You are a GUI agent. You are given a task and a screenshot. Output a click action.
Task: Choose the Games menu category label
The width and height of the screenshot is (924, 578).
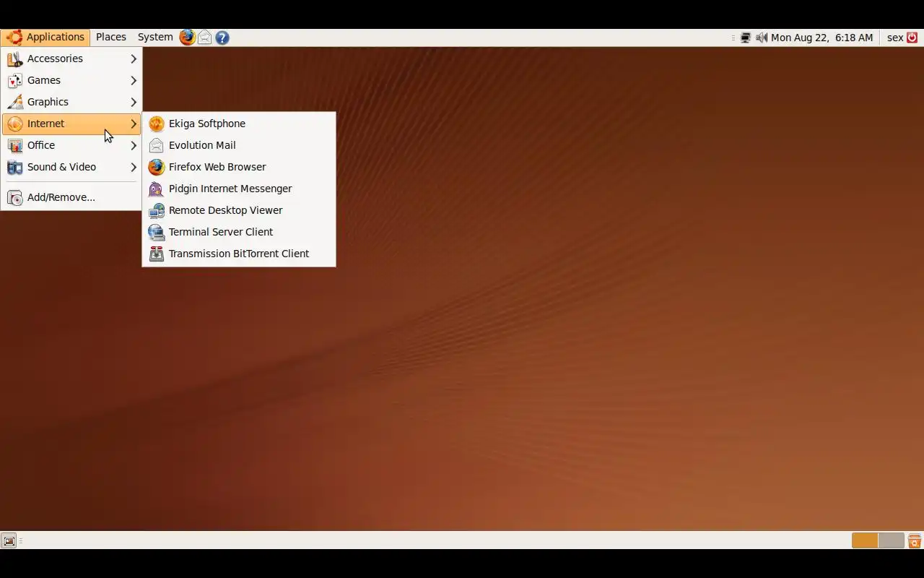coord(44,80)
